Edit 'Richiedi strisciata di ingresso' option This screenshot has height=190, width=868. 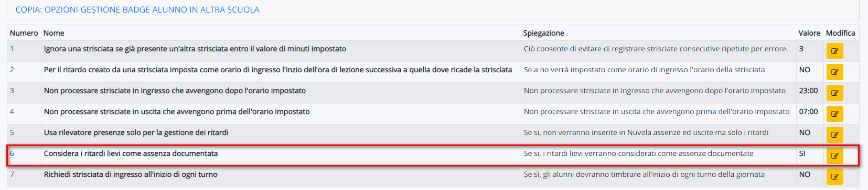pyautogui.click(x=834, y=176)
